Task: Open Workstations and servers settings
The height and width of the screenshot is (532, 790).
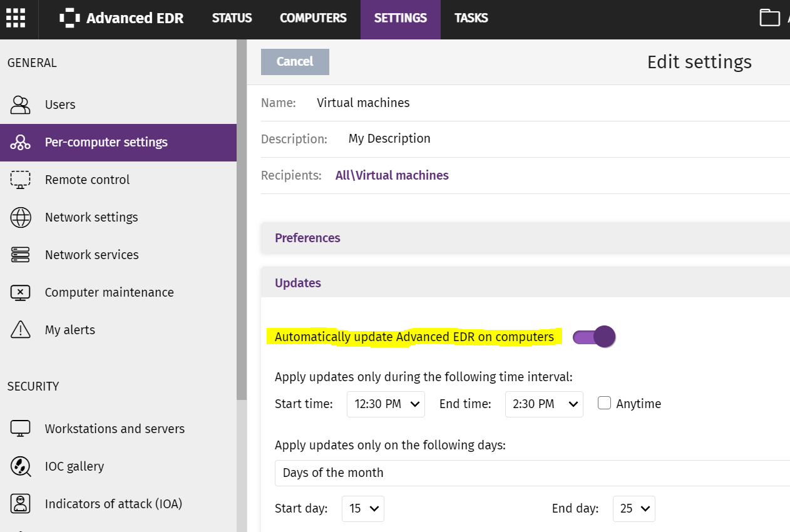Action: click(118, 429)
